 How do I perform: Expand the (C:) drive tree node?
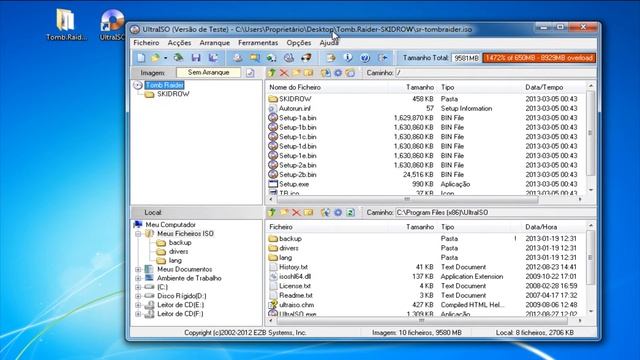point(138,287)
